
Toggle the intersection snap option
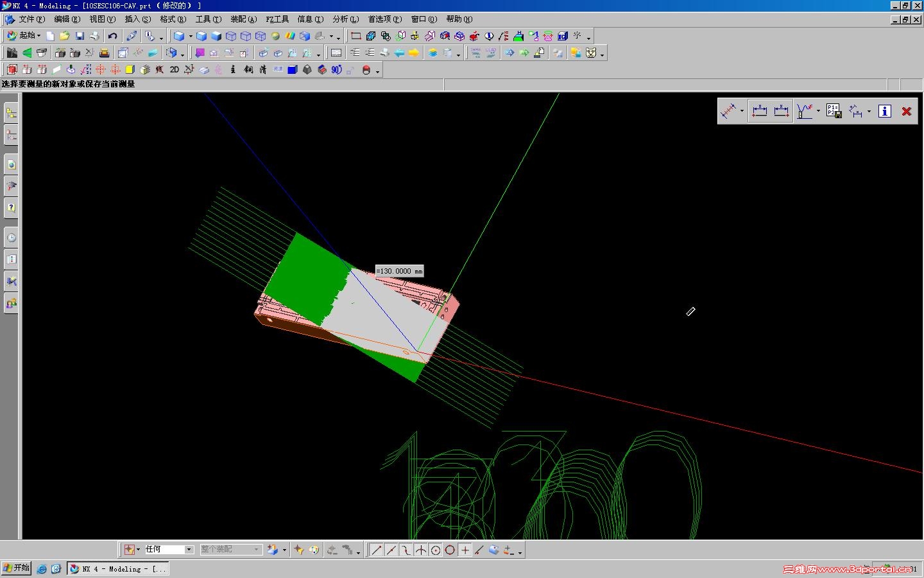click(x=420, y=550)
